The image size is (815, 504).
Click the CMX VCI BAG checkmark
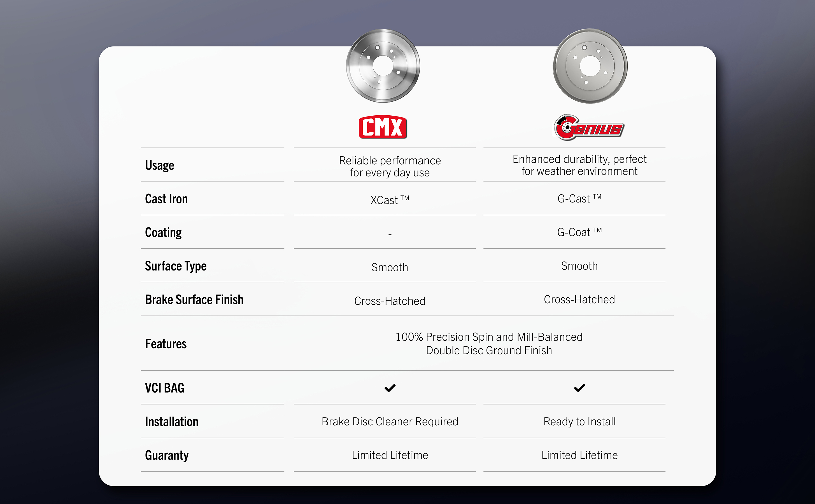[390, 388]
